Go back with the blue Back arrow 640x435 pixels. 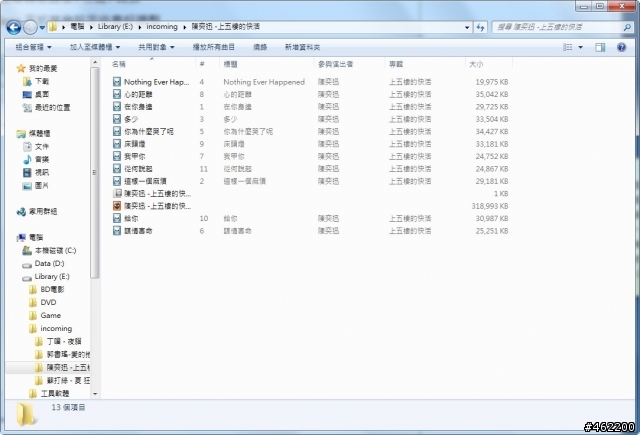(13, 27)
